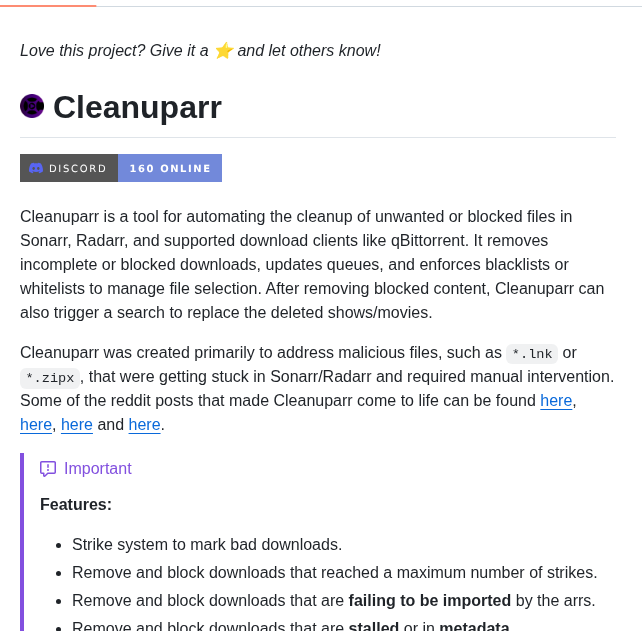This screenshot has height=631, width=642.
Task: Click the Discord logo in the badge
Action: pyautogui.click(x=36, y=168)
